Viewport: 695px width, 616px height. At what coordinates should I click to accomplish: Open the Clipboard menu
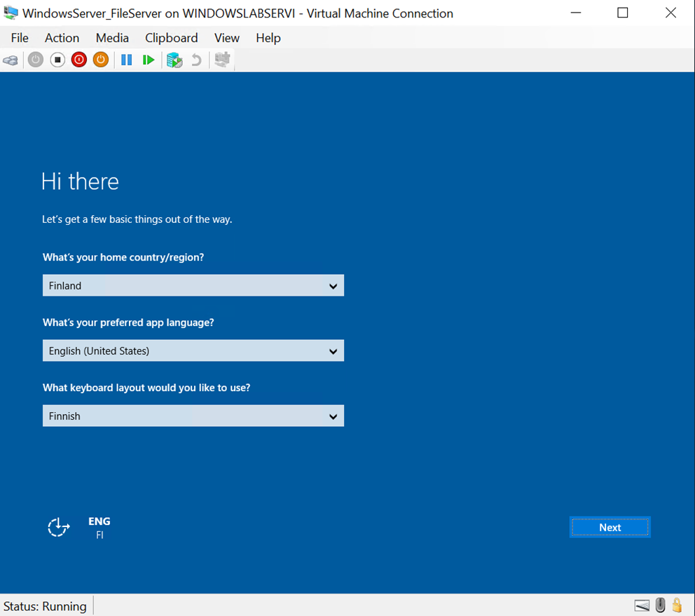click(x=171, y=38)
